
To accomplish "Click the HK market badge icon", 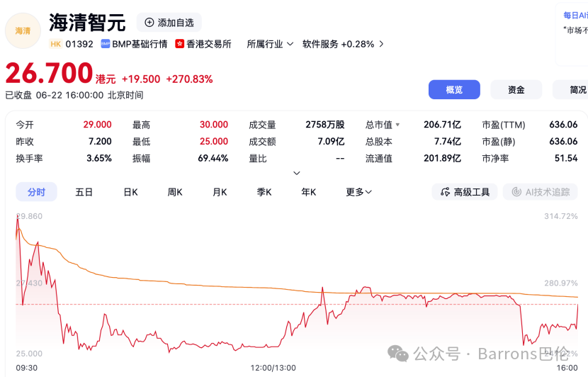I will (55, 44).
